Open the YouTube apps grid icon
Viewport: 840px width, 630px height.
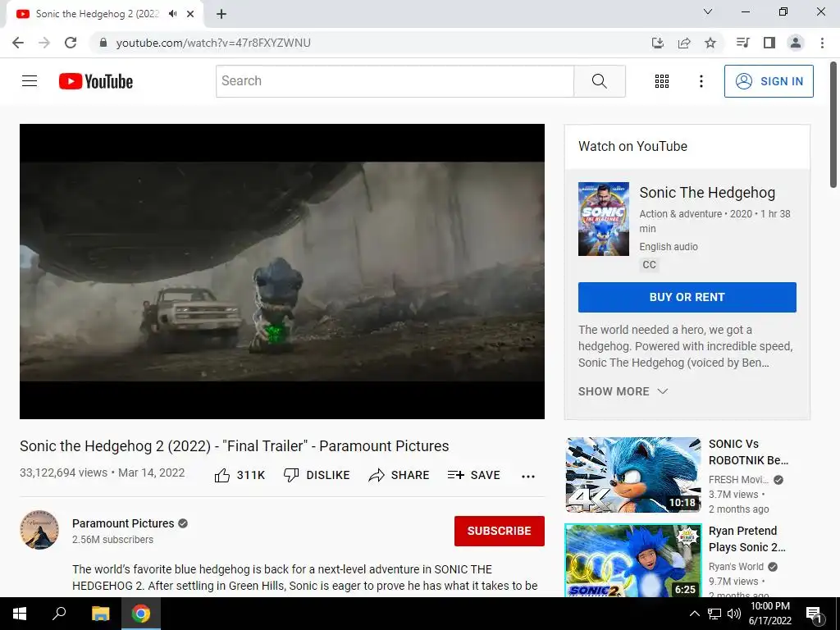pos(662,81)
